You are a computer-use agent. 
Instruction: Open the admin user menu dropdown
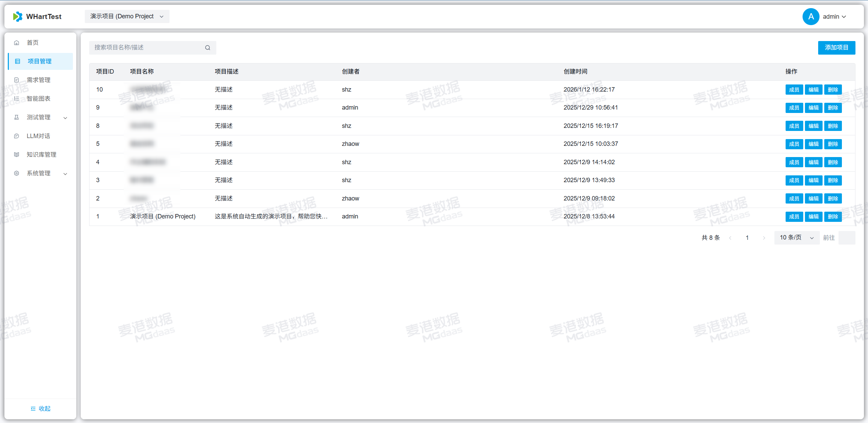[834, 17]
